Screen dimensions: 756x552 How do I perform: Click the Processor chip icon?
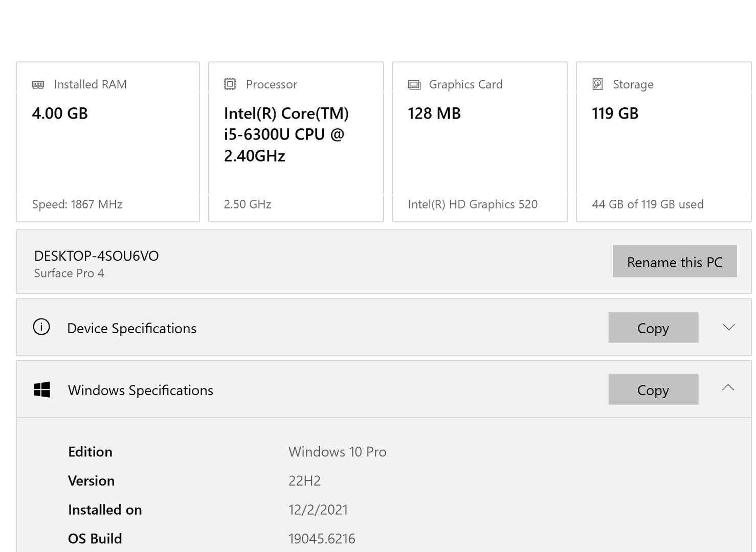(x=230, y=84)
